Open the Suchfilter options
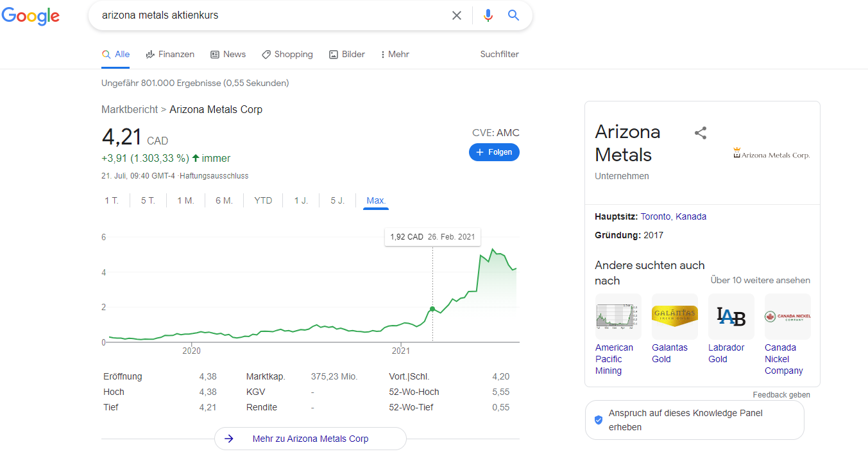This screenshot has height=472, width=868. click(x=499, y=55)
